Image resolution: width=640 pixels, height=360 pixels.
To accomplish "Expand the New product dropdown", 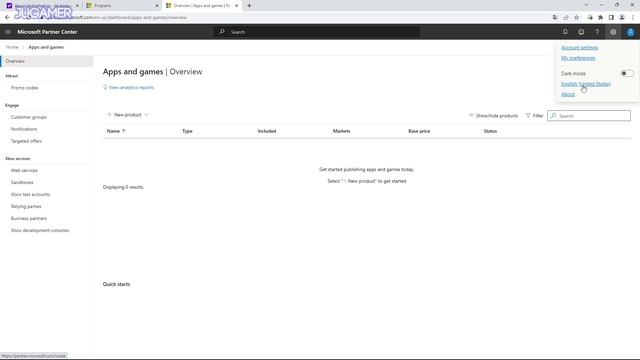I will (x=128, y=115).
